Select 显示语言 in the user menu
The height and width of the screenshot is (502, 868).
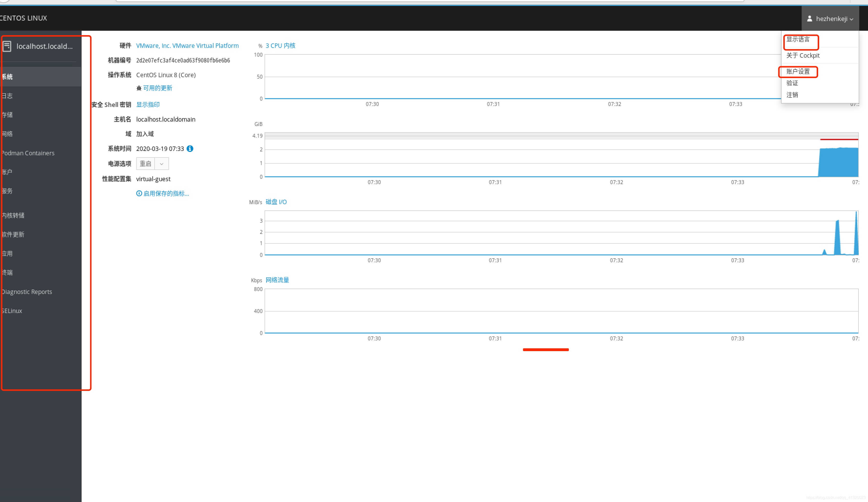tap(798, 40)
